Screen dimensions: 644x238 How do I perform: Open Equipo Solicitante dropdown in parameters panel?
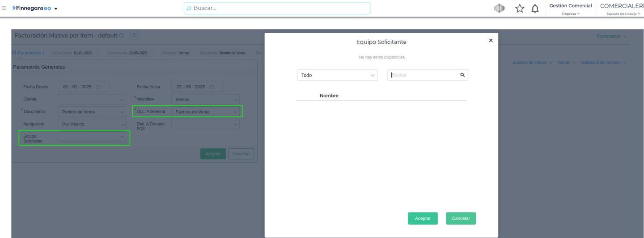click(x=92, y=137)
